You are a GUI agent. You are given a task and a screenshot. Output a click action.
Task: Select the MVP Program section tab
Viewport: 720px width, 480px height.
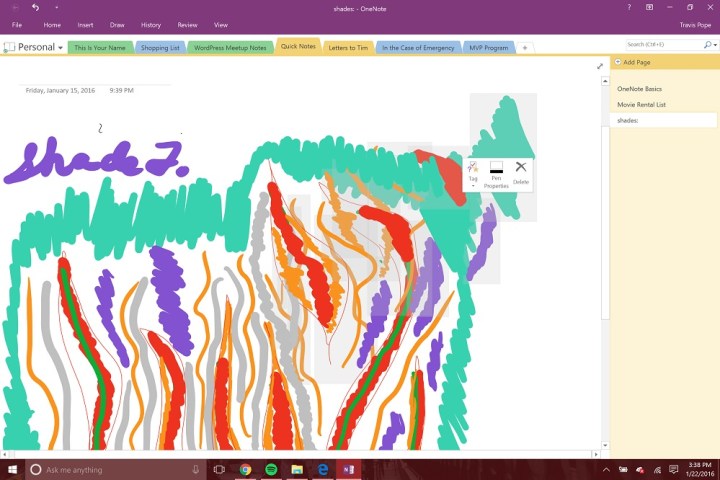click(x=489, y=48)
